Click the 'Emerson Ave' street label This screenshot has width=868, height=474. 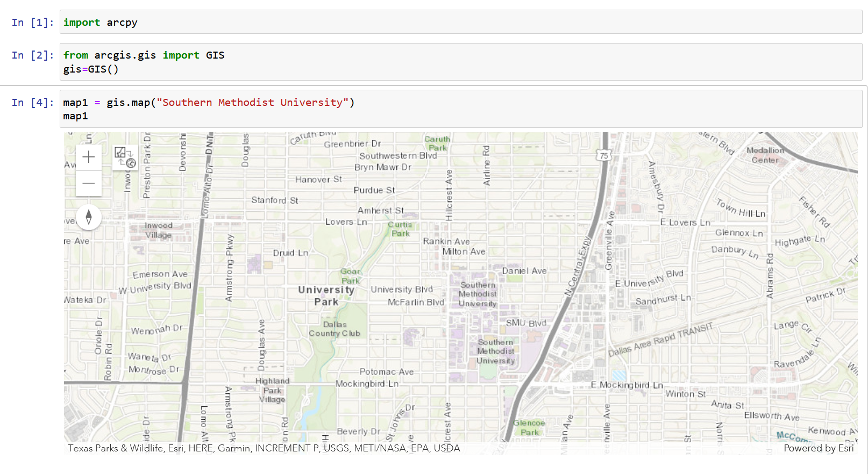[160, 274]
